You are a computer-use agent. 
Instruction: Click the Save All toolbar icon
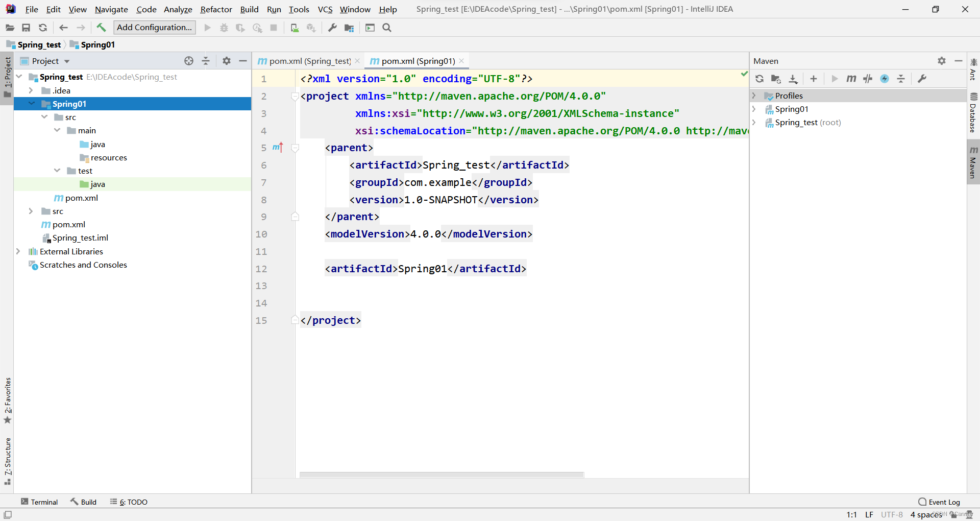coord(27,28)
